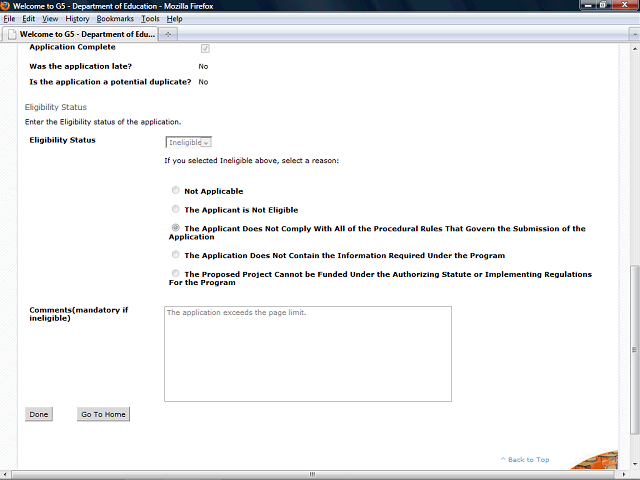Screen dimensions: 640x480
Task: Click the scroll up arrow of vertical scrollbar
Action: tap(634, 48)
